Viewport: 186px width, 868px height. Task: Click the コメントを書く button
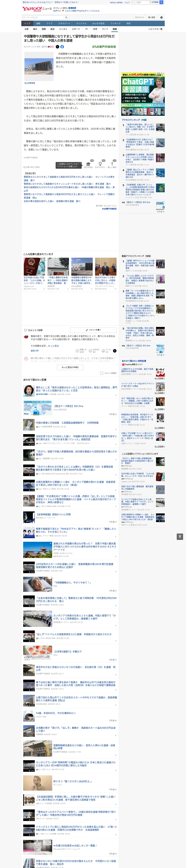click(x=93, y=330)
